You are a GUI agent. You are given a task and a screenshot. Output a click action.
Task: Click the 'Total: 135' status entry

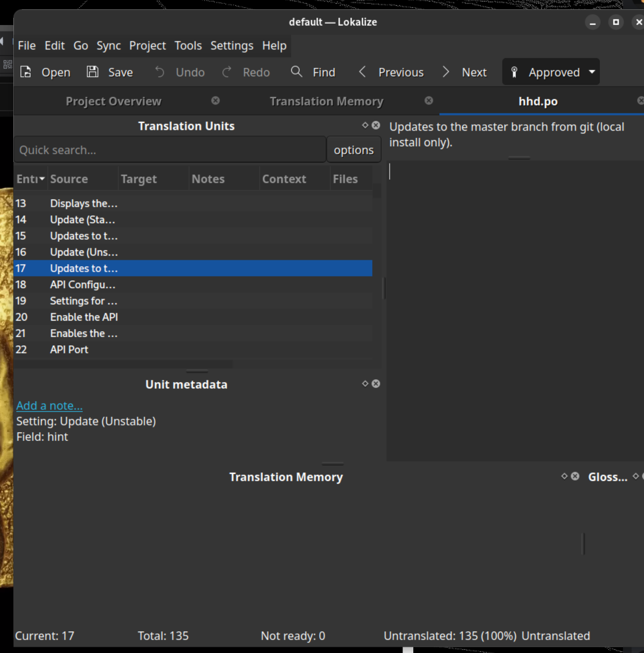pos(163,636)
